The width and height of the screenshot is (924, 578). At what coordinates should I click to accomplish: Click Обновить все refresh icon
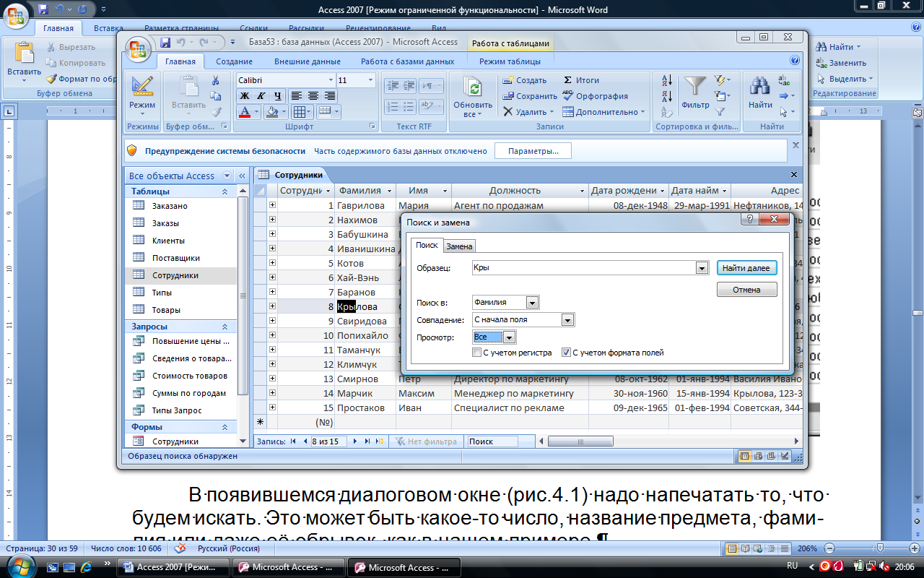click(474, 97)
